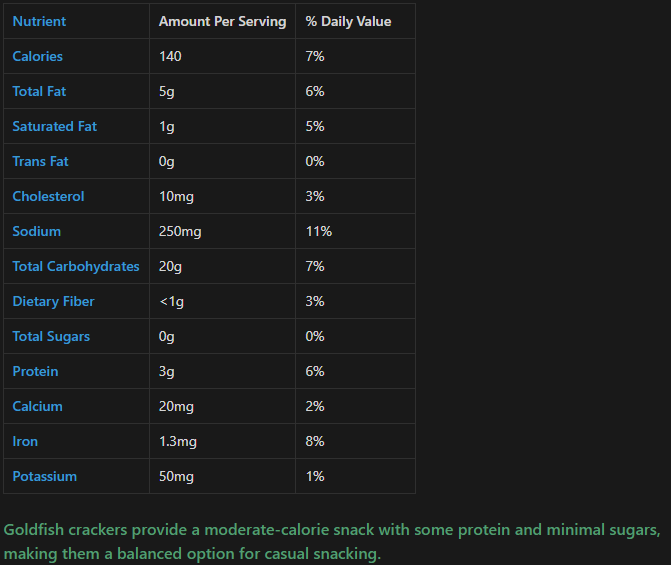Click the Goldfish crackers summary paragraph
Screen dimensions: 671x565
pos(330,541)
